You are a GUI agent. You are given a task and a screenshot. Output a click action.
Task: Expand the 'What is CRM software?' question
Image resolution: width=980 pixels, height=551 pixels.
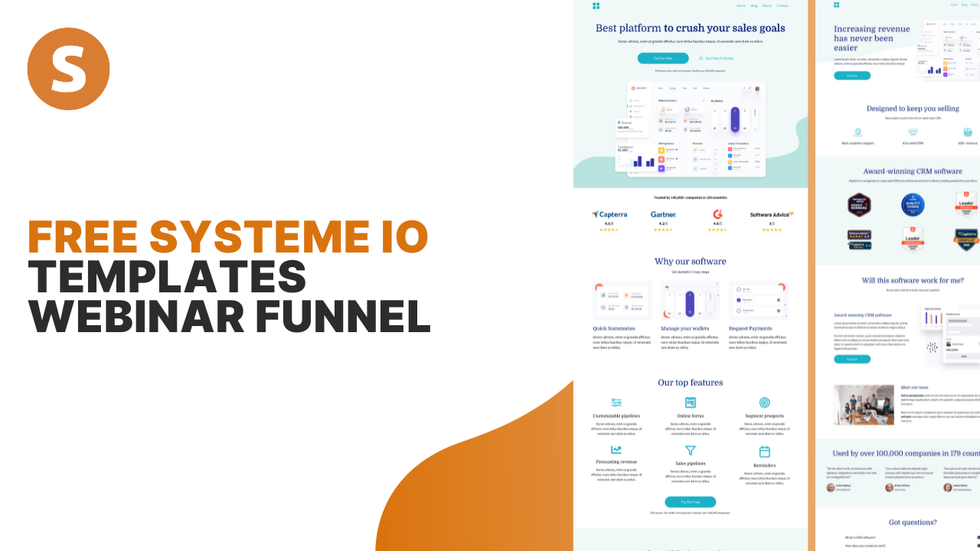pyautogui.click(x=861, y=537)
